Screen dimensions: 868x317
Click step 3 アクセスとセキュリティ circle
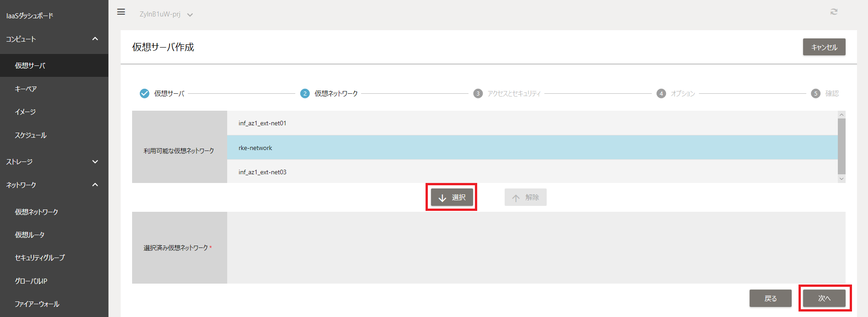(x=478, y=93)
